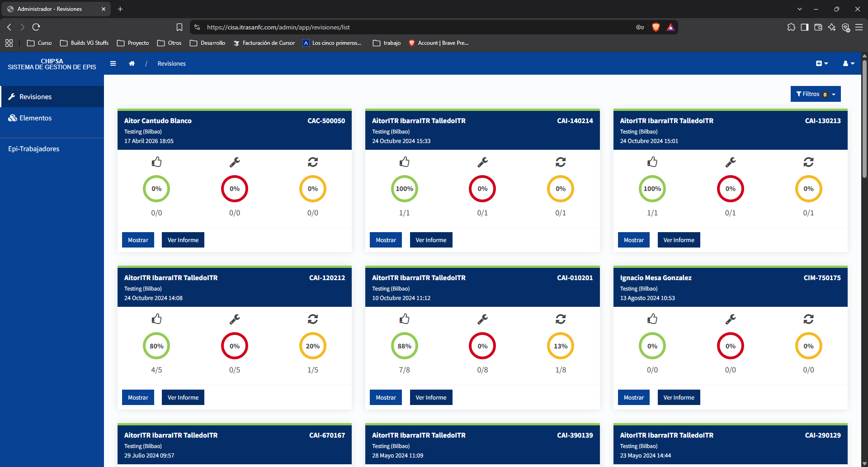Viewport: 868px width, 467px height.
Task: Open the browser extensions puzzle icon
Action: 791,27
